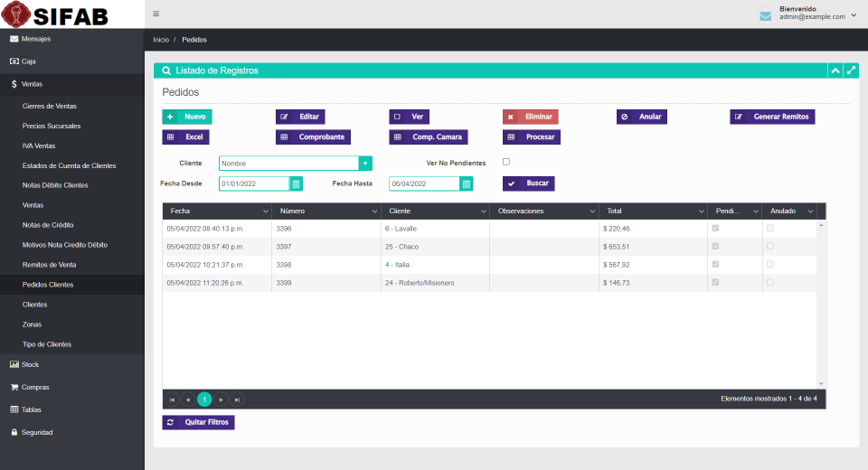Open the Stock menu in sidebar
Image resolution: width=868 pixels, height=470 pixels.
(30, 365)
